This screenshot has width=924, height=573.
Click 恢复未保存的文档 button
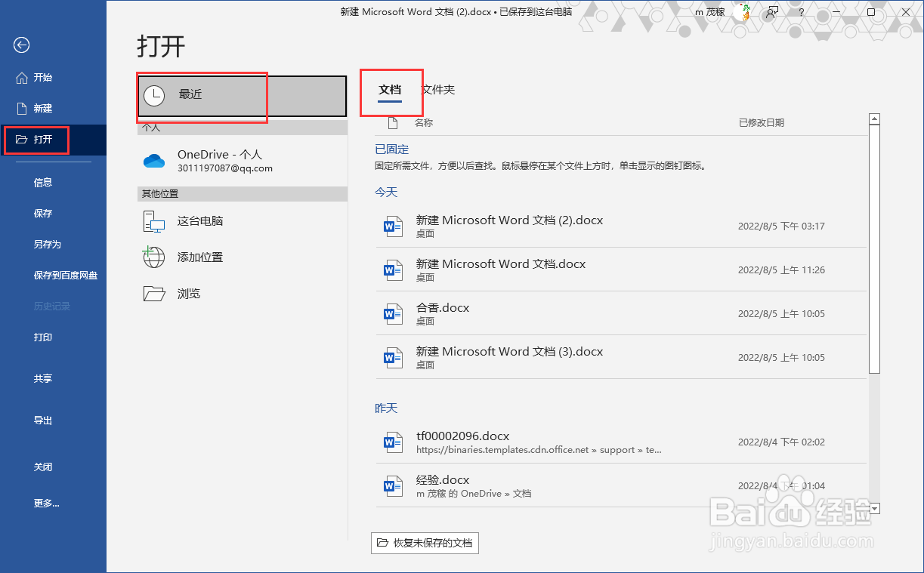coord(425,543)
